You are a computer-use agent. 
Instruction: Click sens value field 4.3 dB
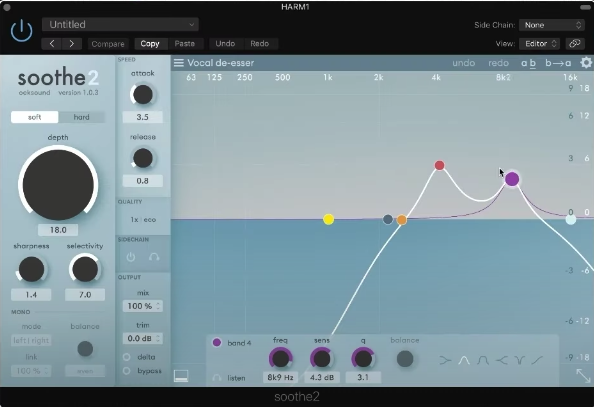pyautogui.click(x=322, y=377)
